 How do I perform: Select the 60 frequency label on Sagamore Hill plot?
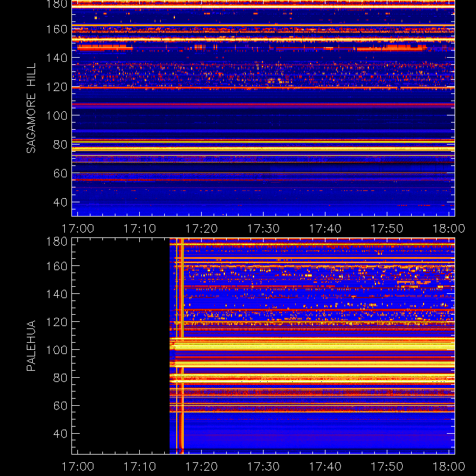tap(60, 173)
